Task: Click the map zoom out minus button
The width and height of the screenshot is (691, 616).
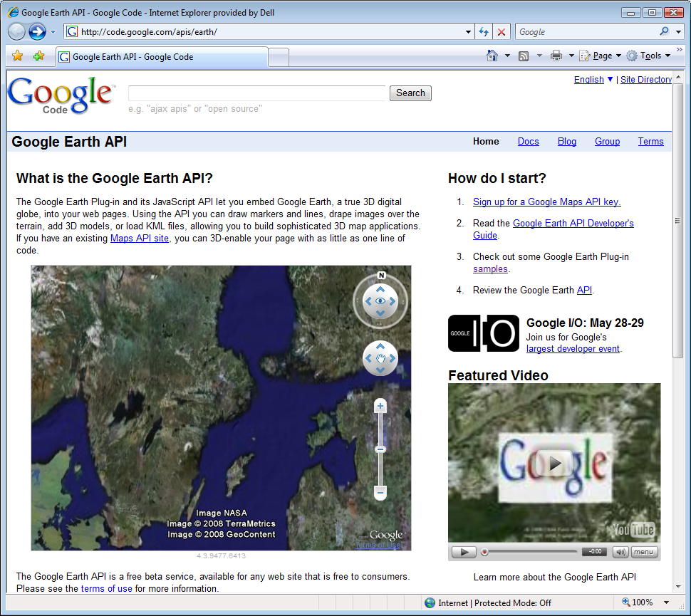Action: pyautogui.click(x=380, y=492)
